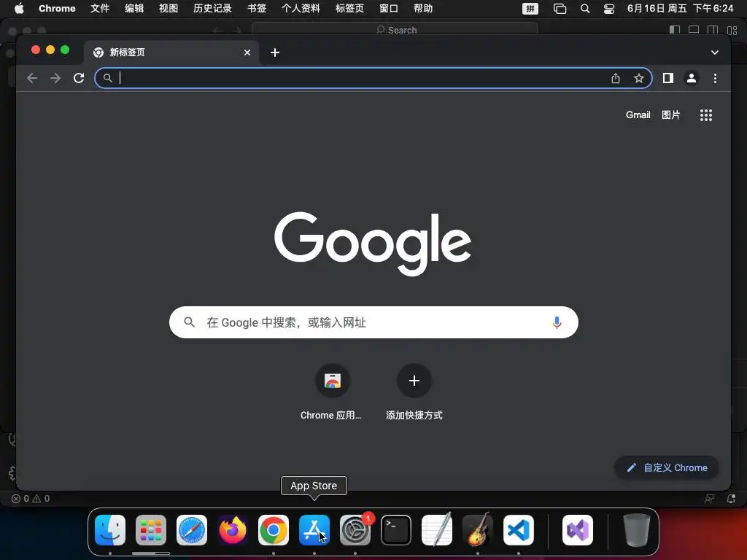Open a new tab with the plus button

275,52
